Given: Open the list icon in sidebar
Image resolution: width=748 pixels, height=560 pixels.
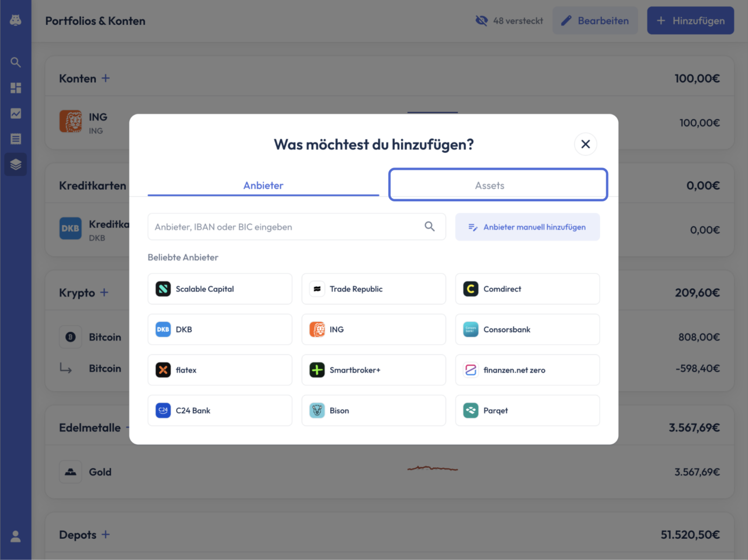Looking at the screenshot, I should [16, 139].
